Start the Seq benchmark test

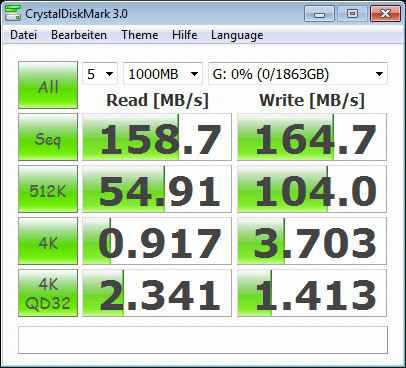pos(48,137)
